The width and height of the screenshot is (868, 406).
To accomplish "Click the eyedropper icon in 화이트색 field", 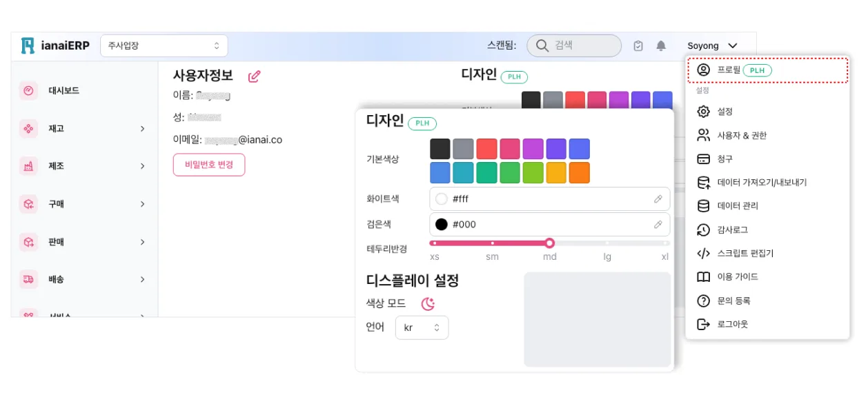I will coord(658,199).
